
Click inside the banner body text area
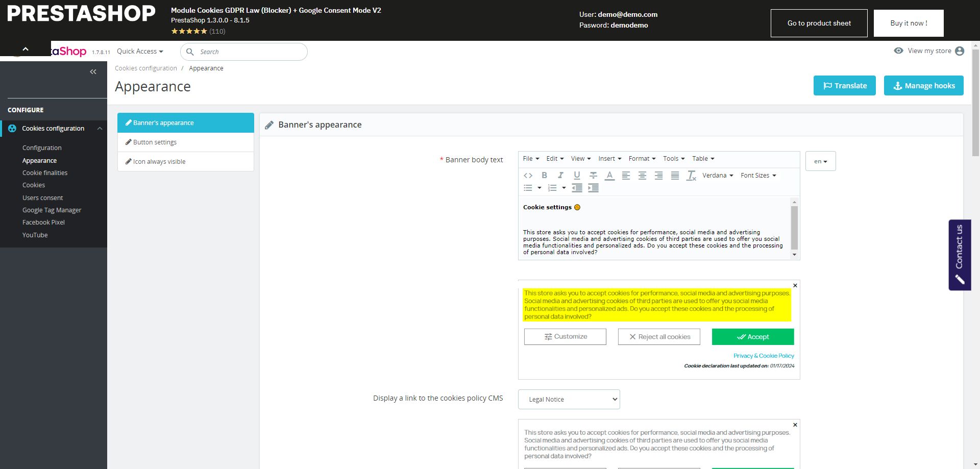click(655, 228)
